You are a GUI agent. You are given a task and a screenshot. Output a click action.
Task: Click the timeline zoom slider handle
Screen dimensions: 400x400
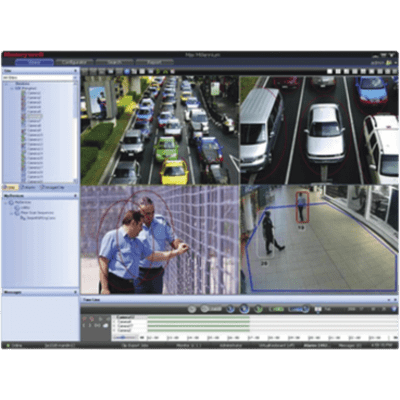tap(123, 337)
